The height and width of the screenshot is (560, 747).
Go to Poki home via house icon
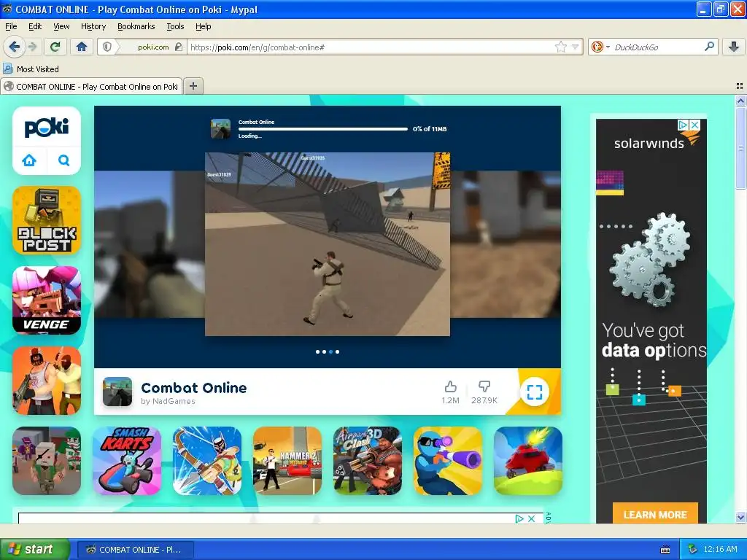pos(29,160)
